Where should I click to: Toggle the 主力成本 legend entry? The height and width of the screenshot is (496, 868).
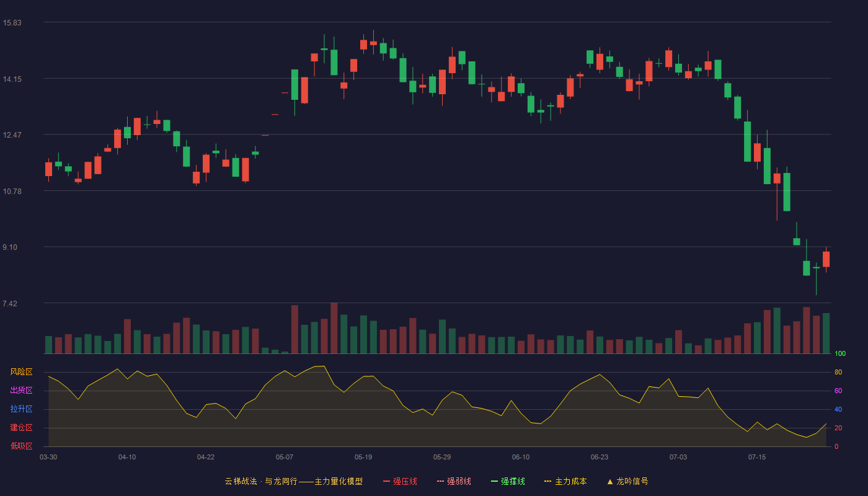565,481
